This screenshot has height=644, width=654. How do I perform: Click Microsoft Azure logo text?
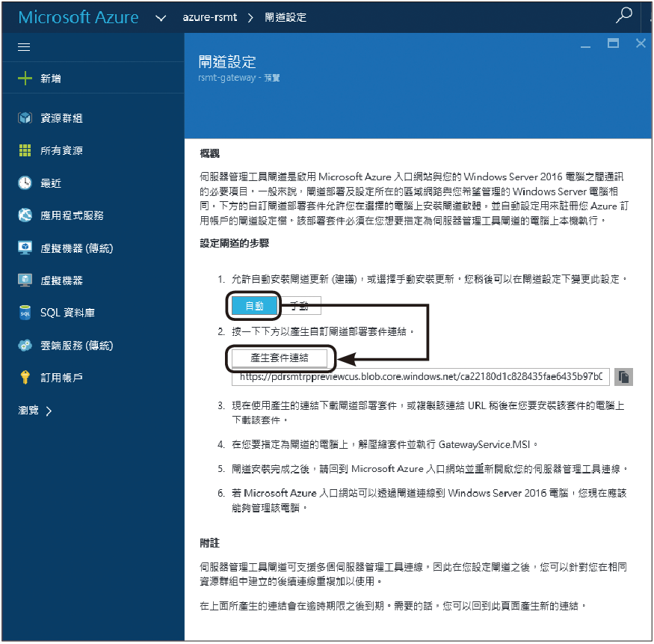tap(78, 17)
